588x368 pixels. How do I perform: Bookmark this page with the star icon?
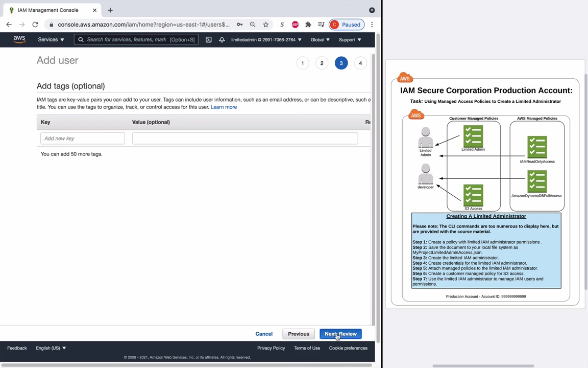(265, 25)
